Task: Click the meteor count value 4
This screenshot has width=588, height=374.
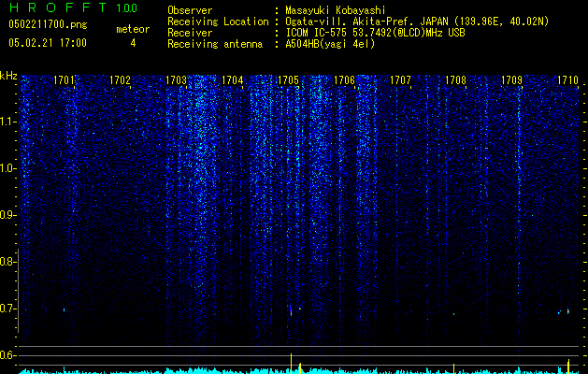Action: pyautogui.click(x=133, y=43)
